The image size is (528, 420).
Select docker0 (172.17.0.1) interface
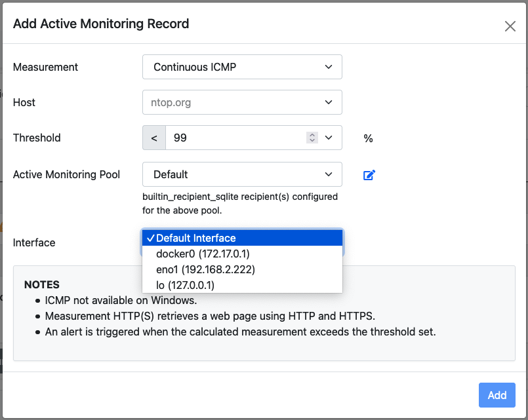tap(242, 254)
